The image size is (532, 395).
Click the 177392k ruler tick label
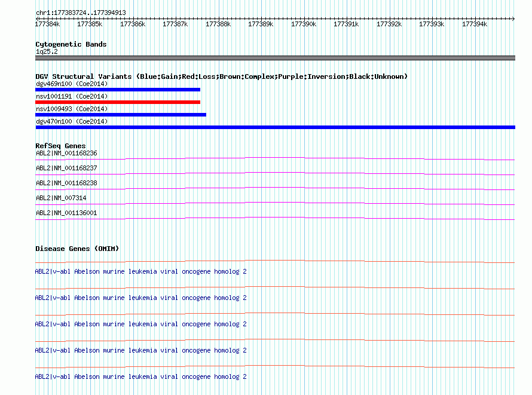pyautogui.click(x=389, y=24)
